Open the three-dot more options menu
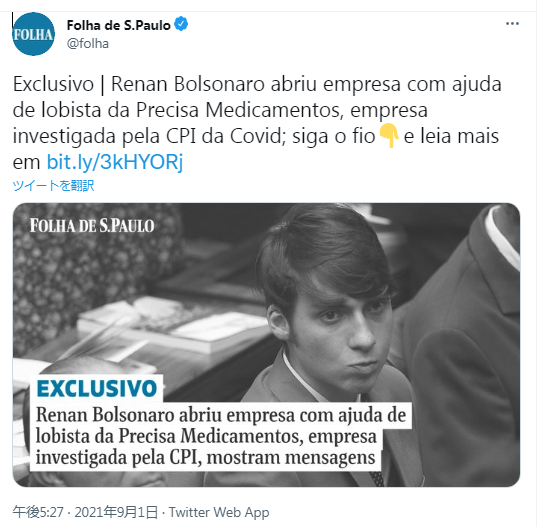545x527 pixels. click(512, 24)
